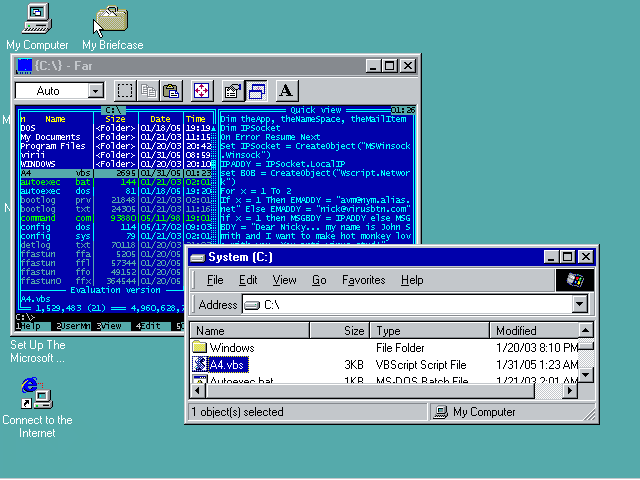Screen dimensions: 640x480
Task: Expand the Auto font size dropdown
Action: [x=95, y=91]
